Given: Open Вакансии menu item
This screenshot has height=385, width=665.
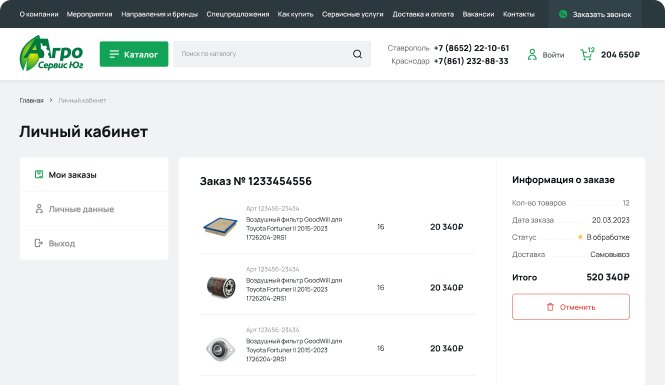Looking at the screenshot, I should [478, 14].
